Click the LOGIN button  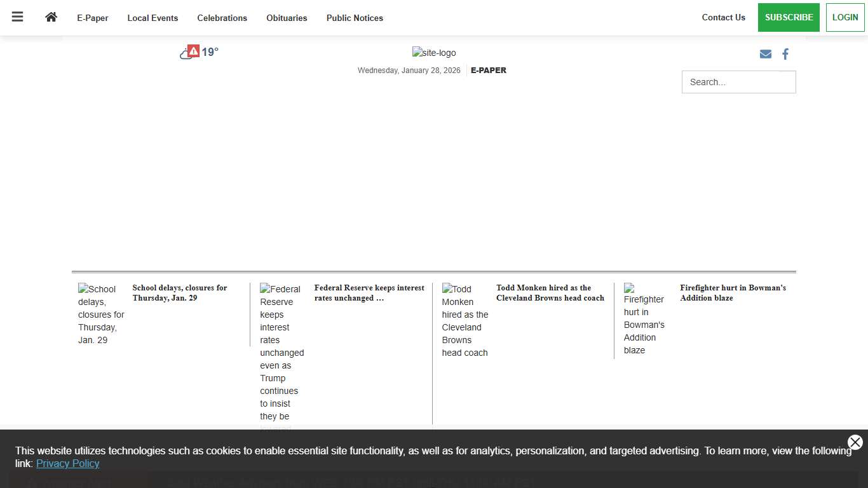pyautogui.click(x=844, y=17)
